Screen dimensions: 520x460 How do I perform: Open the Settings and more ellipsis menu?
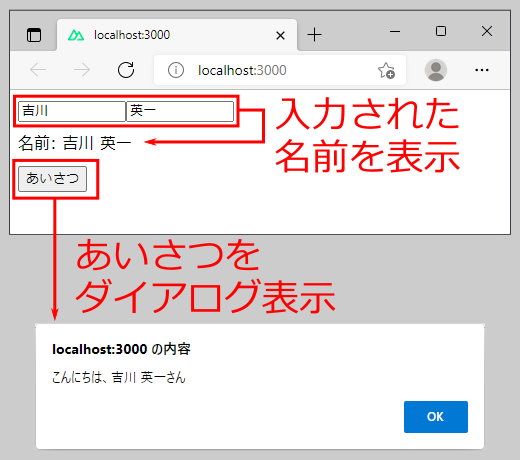point(482,70)
